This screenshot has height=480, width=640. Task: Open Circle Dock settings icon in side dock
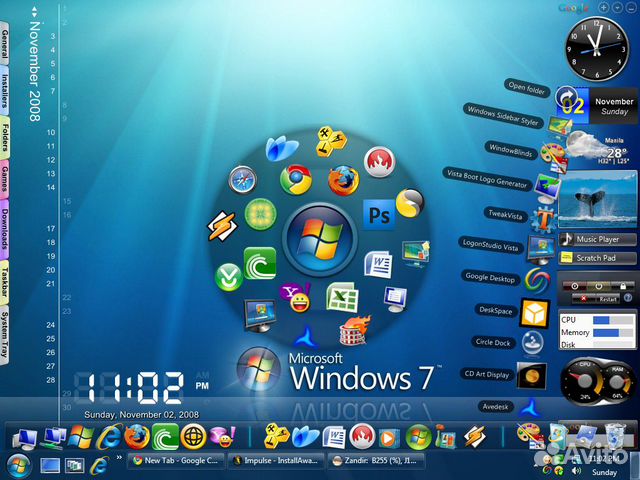(532, 343)
